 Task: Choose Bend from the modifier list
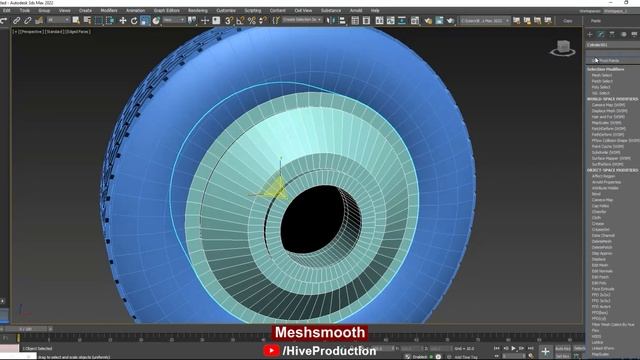tap(596, 194)
